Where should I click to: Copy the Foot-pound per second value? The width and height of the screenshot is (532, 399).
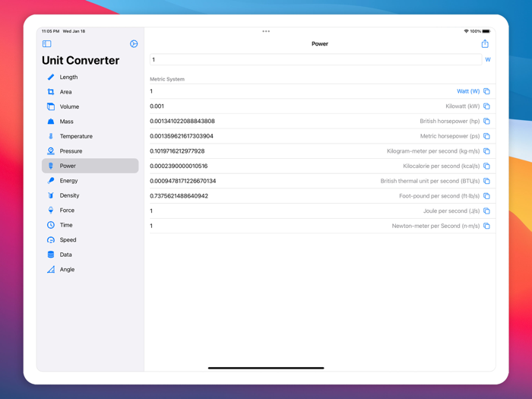(x=487, y=196)
